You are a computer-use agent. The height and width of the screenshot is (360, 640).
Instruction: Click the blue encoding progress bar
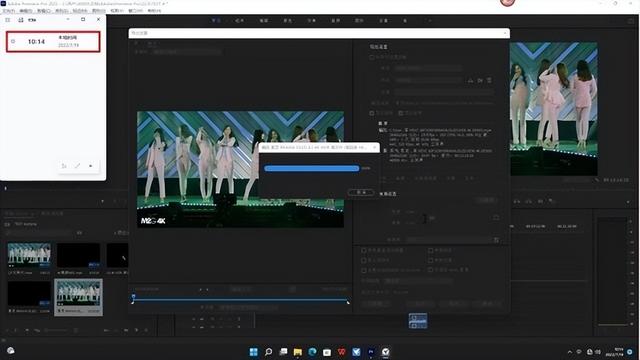pyautogui.click(x=312, y=168)
